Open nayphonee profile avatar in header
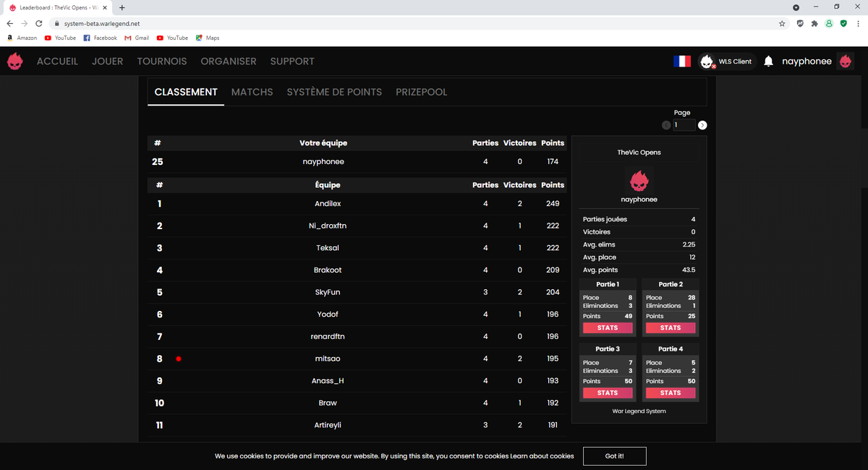The image size is (868, 470). (x=846, y=61)
